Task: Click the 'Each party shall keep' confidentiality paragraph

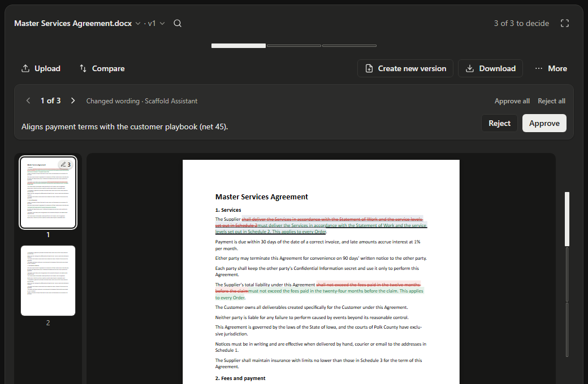Action: [317, 271]
